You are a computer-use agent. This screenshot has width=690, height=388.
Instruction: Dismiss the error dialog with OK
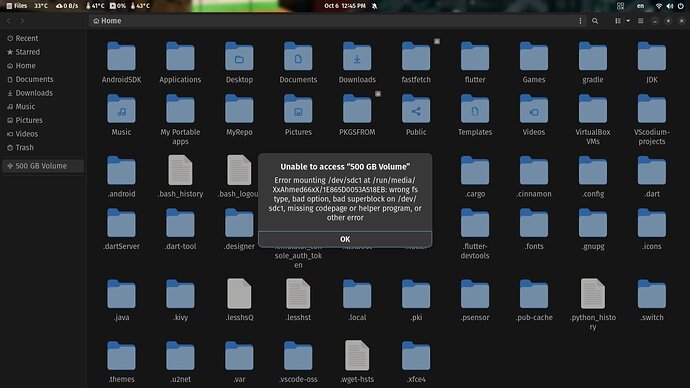coord(345,239)
